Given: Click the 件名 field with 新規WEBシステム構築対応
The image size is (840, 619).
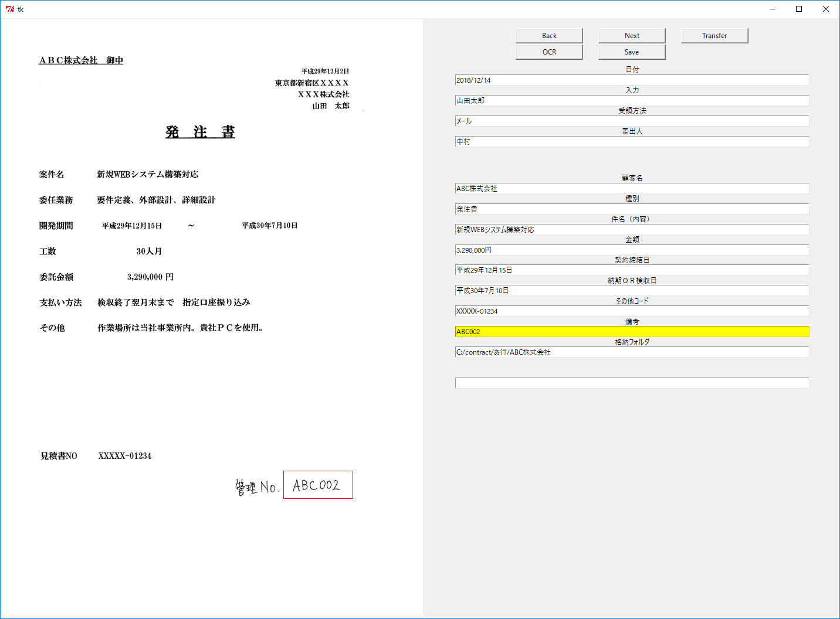Looking at the screenshot, I should pyautogui.click(x=632, y=230).
